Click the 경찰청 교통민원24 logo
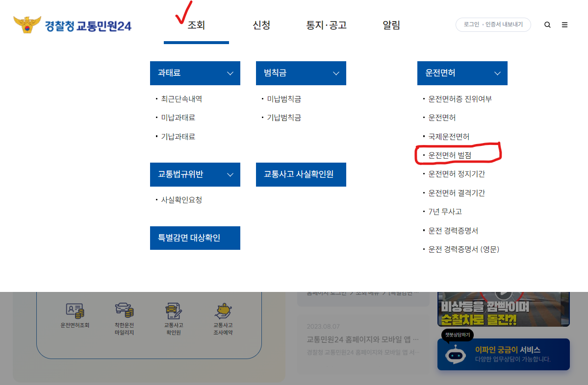This screenshot has width=588, height=385. [73, 25]
